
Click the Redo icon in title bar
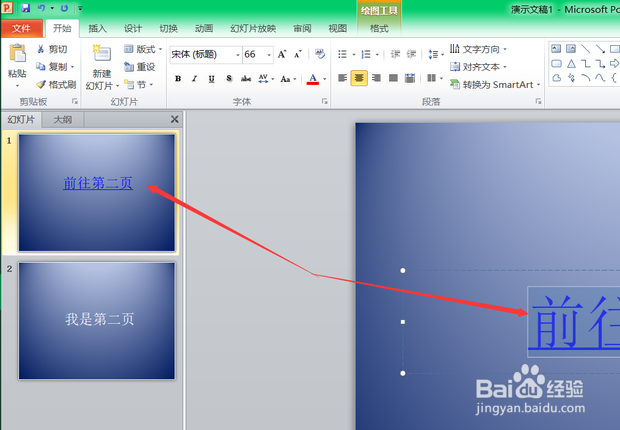point(64,8)
